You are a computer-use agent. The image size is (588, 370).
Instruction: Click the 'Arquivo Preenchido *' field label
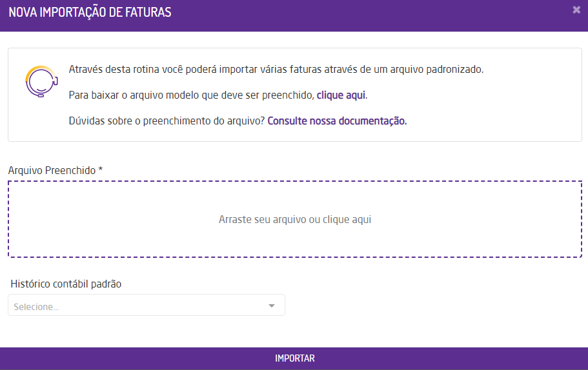coord(52,170)
